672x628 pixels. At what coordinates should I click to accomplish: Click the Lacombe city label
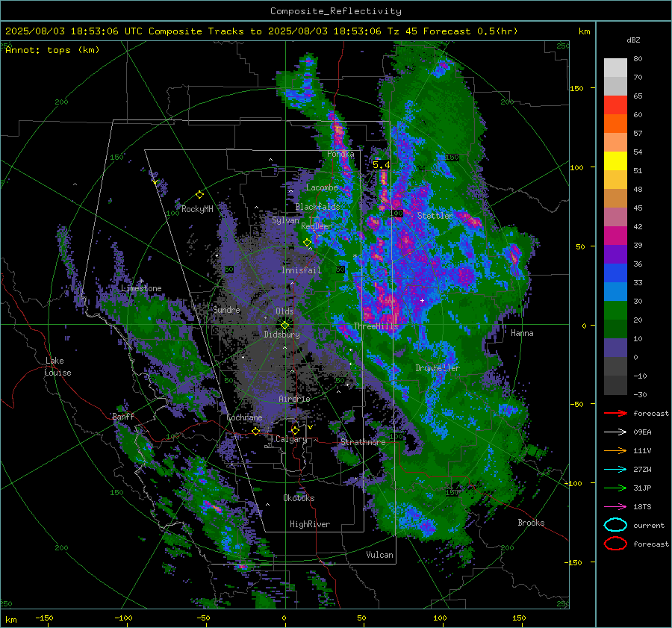point(322,187)
